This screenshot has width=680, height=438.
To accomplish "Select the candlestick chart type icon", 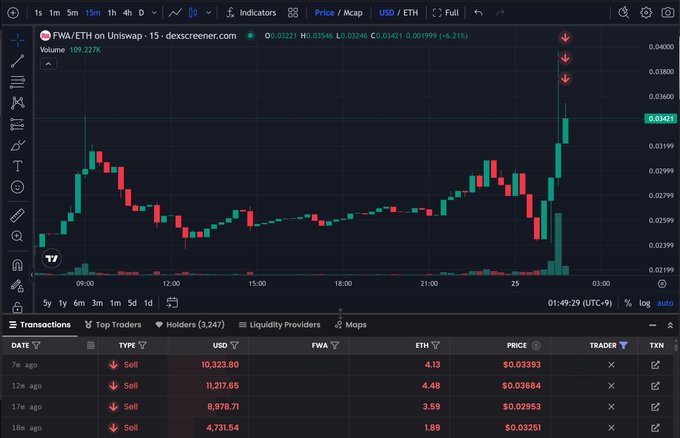I will click(193, 13).
